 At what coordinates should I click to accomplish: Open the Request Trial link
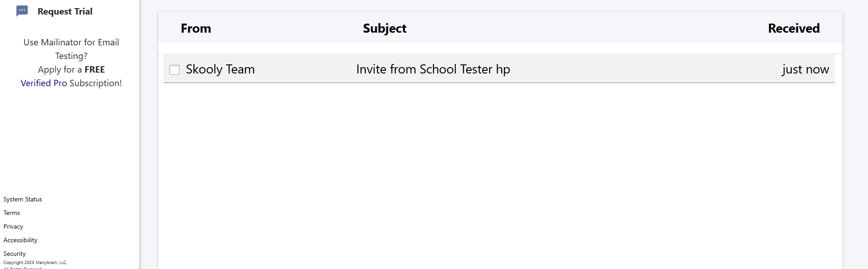point(65,11)
